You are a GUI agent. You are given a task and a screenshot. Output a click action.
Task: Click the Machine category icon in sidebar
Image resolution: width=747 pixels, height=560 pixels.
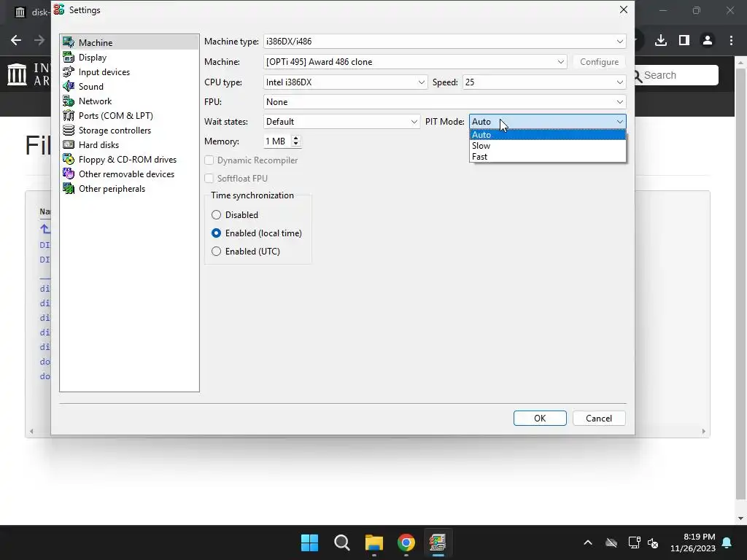coord(69,42)
